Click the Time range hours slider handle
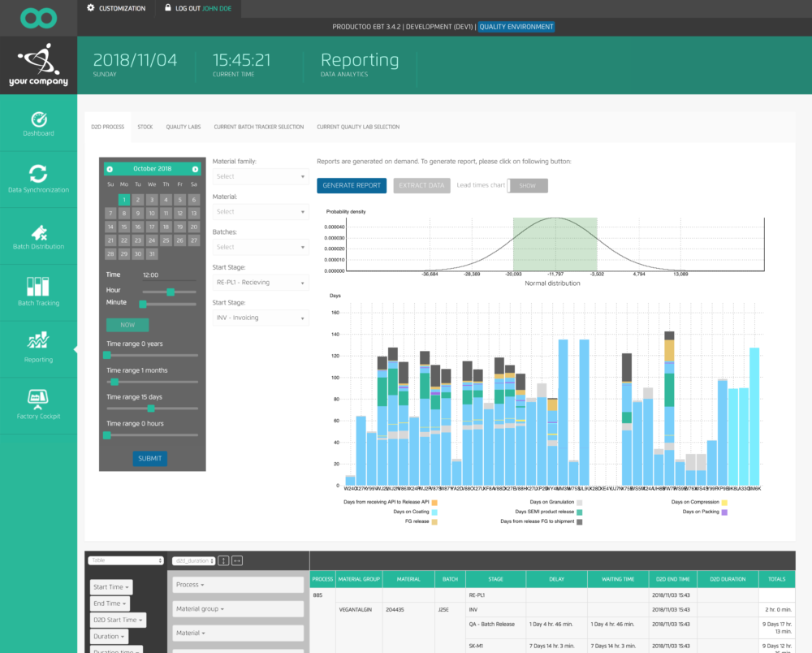The height and width of the screenshot is (653, 812). coord(107,435)
